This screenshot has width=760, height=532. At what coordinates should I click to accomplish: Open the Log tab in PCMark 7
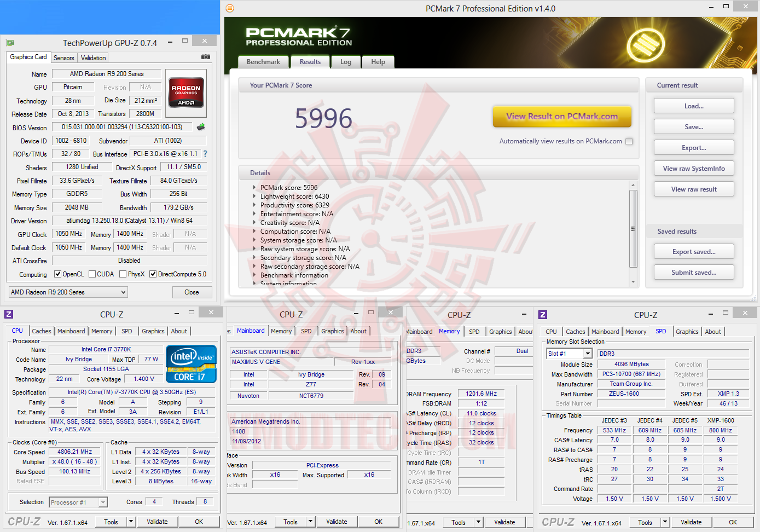click(346, 62)
